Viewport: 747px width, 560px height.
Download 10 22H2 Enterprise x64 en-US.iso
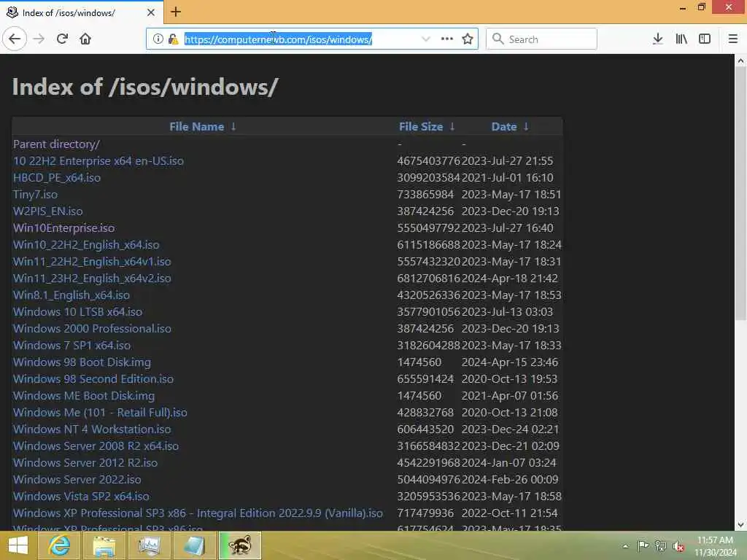coord(98,161)
